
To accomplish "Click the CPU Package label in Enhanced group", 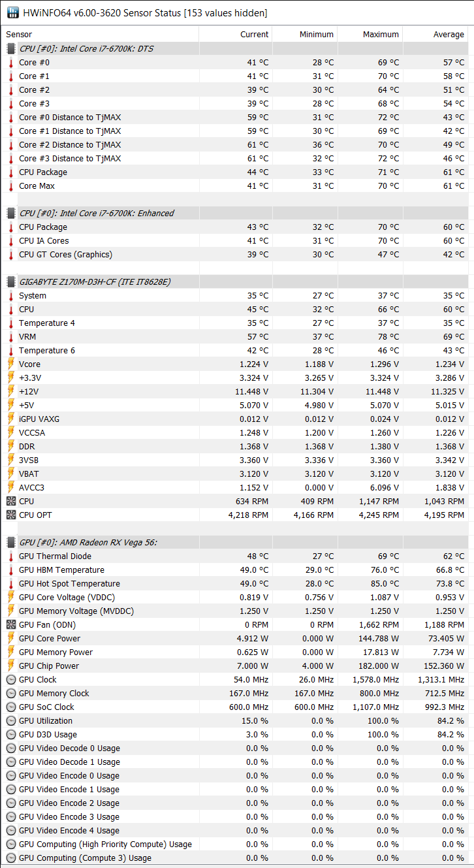I will click(x=43, y=227).
